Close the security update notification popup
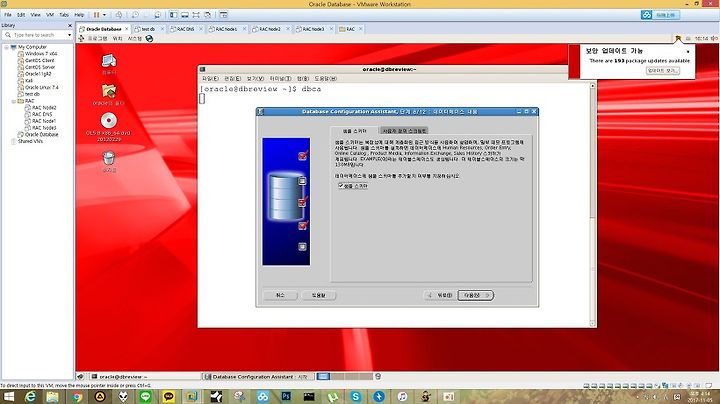Image resolution: width=720 pixels, height=404 pixels. tap(688, 51)
